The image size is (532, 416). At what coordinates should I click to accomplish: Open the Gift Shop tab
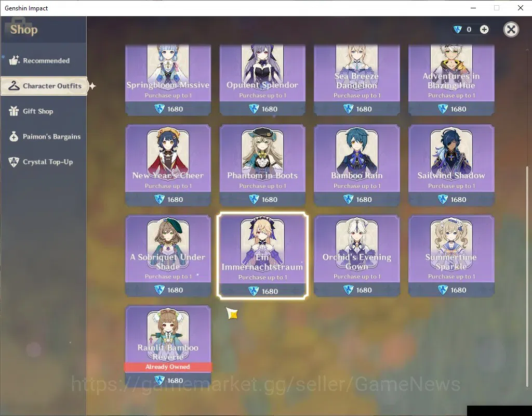[x=44, y=111]
